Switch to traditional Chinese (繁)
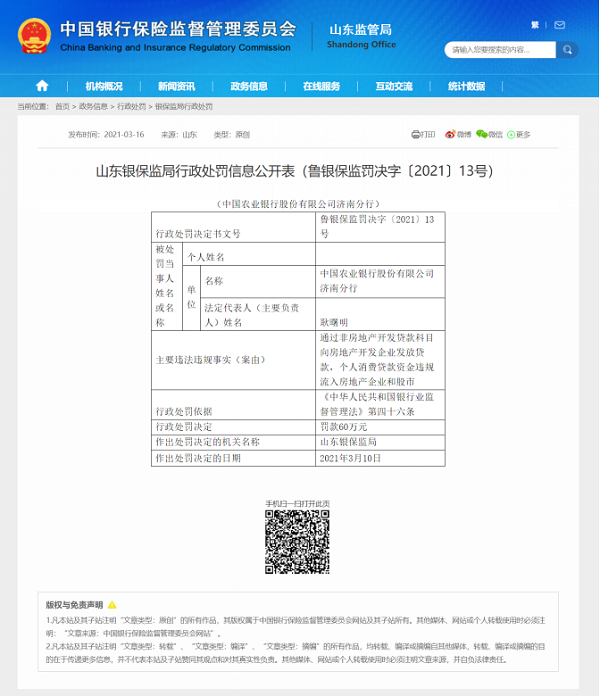600x696 pixels. tap(535, 25)
